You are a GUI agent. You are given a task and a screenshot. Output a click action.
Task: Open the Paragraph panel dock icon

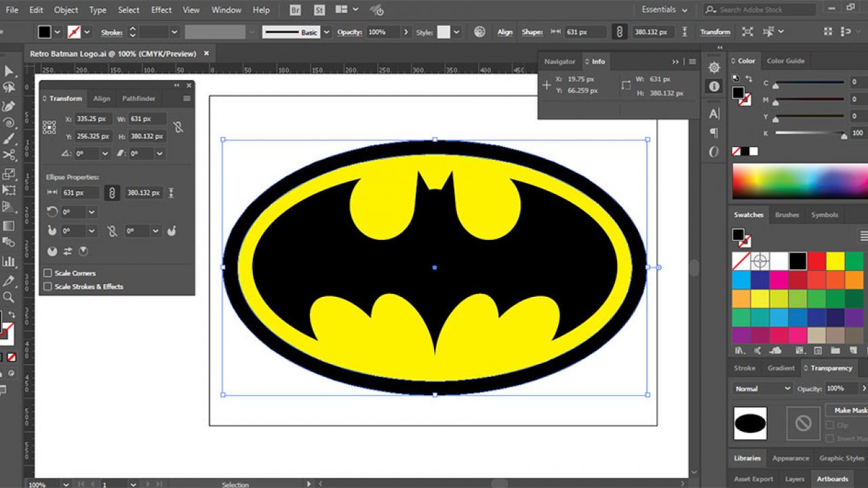tap(714, 133)
